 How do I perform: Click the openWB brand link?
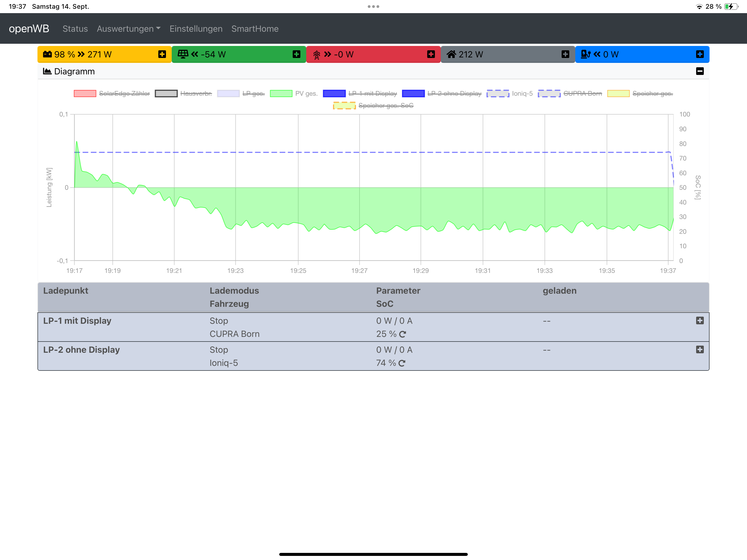[x=29, y=29]
